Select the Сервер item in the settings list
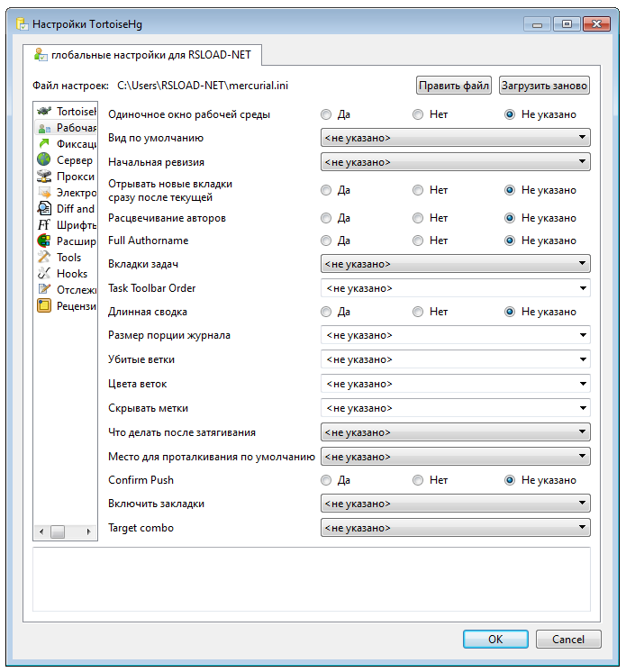The height and width of the screenshot is (672, 635). click(x=66, y=159)
